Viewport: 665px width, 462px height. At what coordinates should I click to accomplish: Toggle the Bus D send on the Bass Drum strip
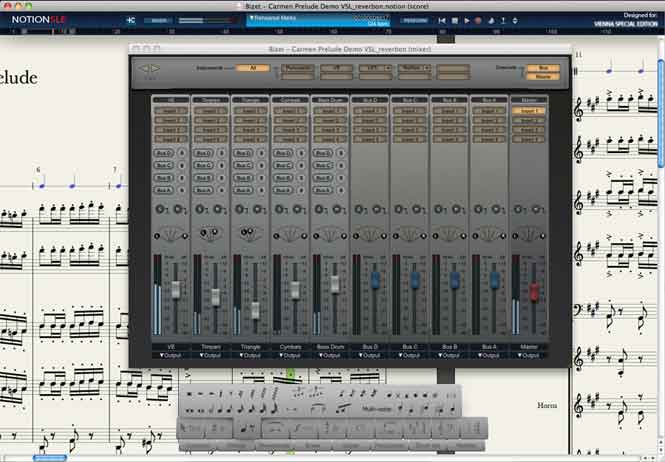(323, 153)
